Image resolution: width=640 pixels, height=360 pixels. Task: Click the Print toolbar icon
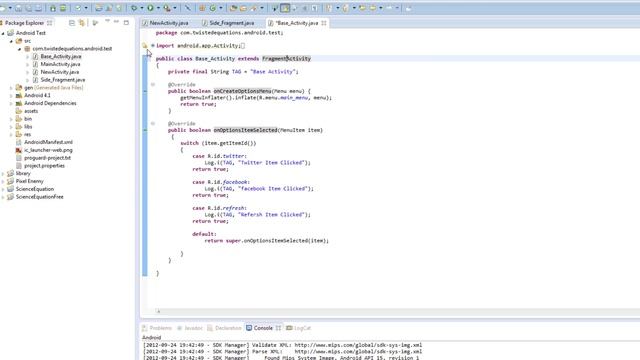click(x=38, y=8)
